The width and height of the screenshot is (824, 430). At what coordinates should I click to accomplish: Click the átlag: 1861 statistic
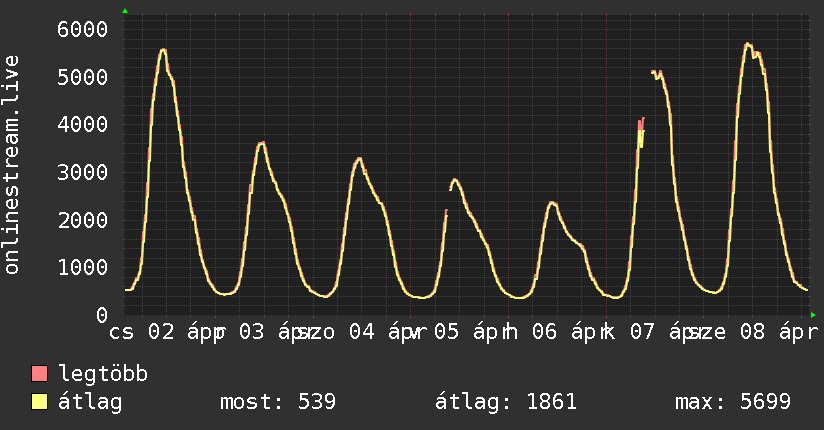click(x=506, y=402)
